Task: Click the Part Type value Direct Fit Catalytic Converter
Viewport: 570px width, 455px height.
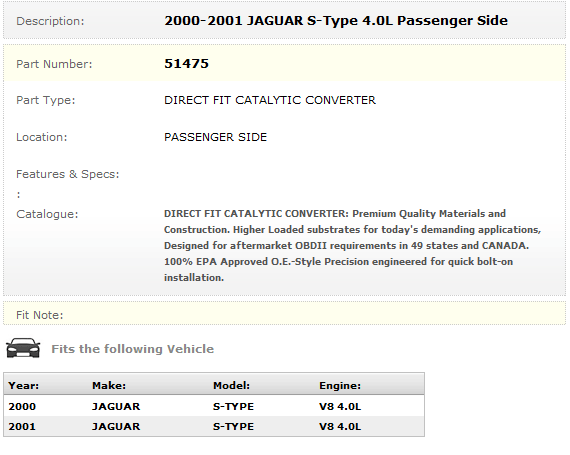Action: point(270,100)
